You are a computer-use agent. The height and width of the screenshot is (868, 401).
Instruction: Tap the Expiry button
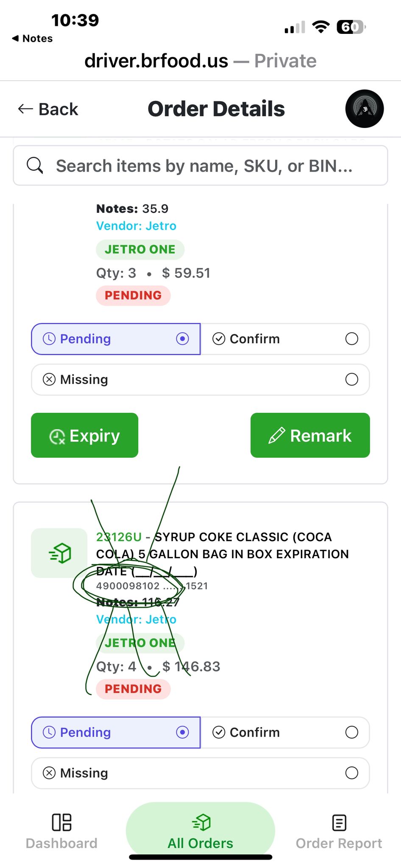tap(85, 435)
